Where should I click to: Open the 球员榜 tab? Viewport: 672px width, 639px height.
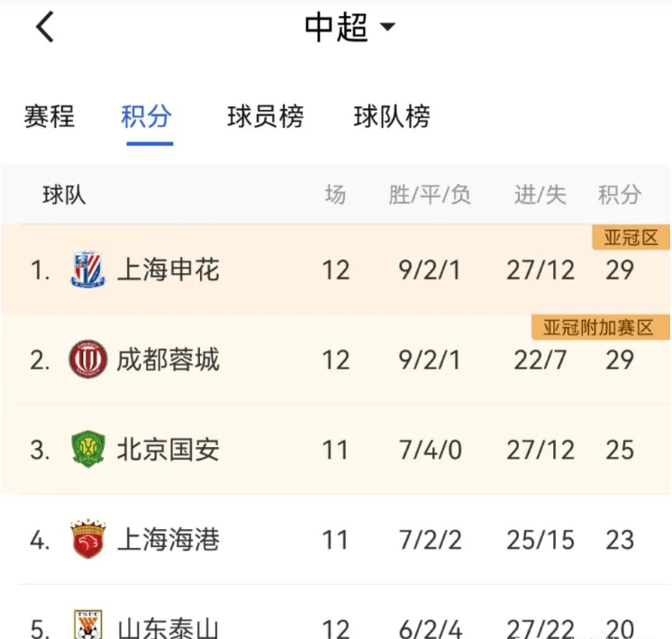265,116
